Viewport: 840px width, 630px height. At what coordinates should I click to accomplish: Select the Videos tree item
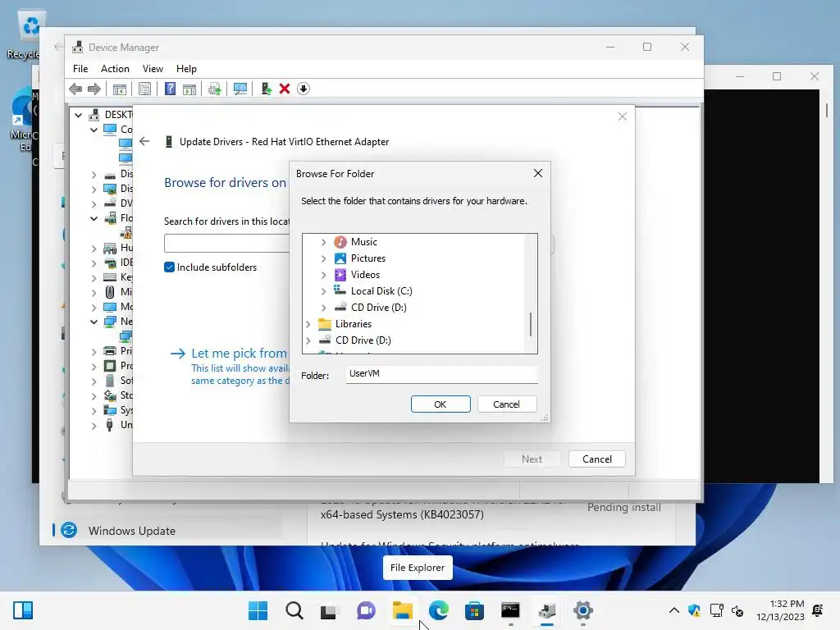(365, 275)
